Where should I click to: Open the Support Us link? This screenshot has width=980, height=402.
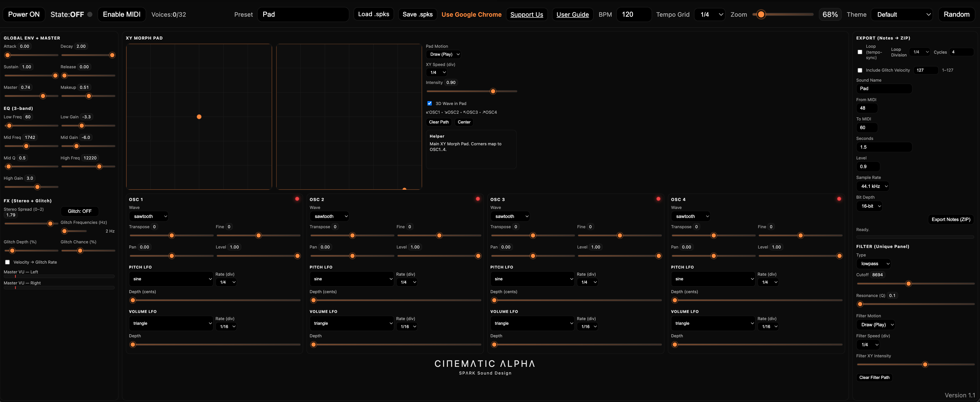tap(526, 14)
